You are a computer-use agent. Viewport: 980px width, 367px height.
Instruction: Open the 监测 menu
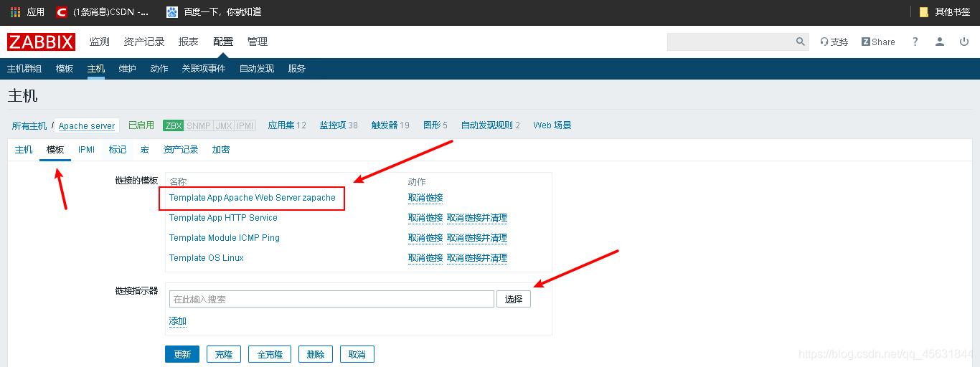(100, 42)
